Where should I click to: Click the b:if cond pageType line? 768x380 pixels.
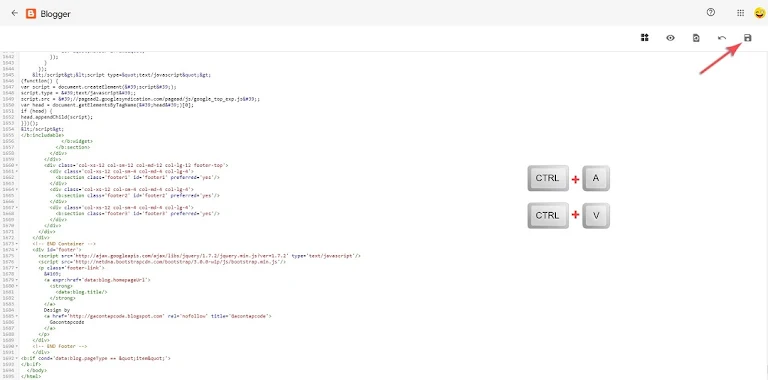tap(96, 358)
